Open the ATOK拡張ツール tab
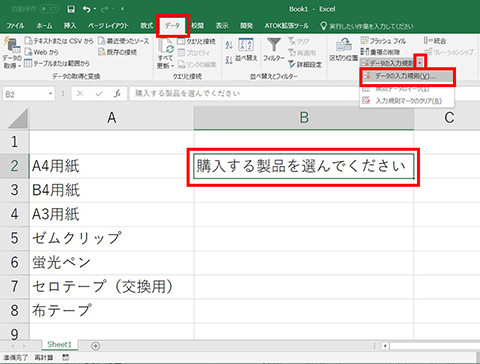480x364 pixels. (x=286, y=26)
